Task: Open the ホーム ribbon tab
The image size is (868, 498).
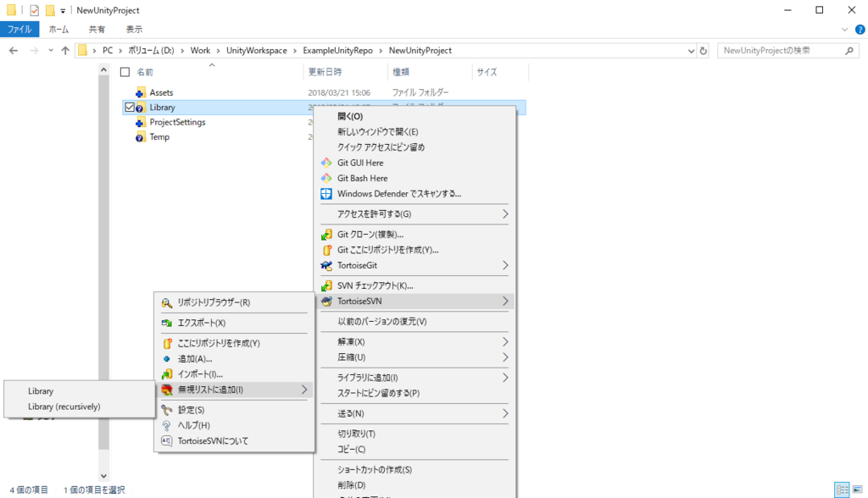Action: pyautogui.click(x=58, y=30)
